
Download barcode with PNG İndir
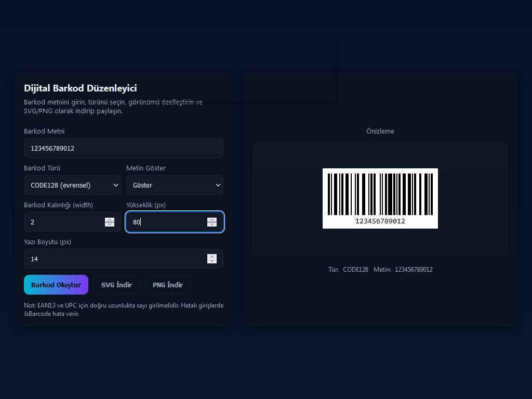pos(167,285)
